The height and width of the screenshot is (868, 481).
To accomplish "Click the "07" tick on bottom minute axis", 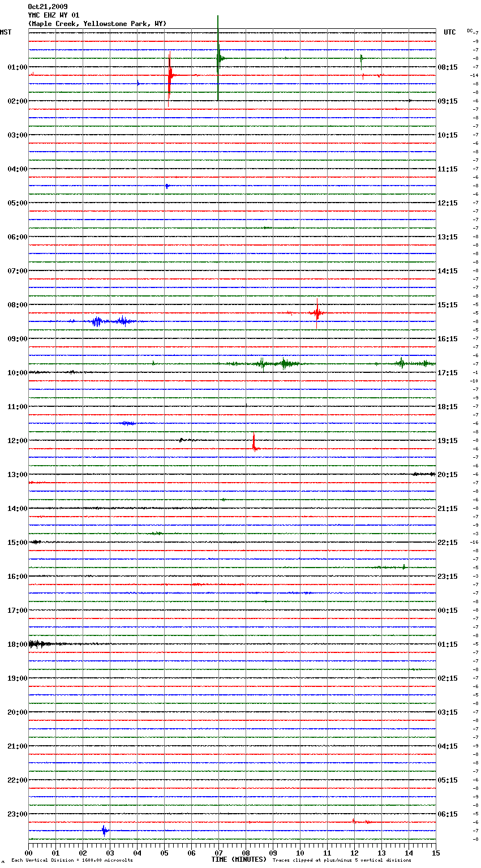I will click(x=218, y=853).
